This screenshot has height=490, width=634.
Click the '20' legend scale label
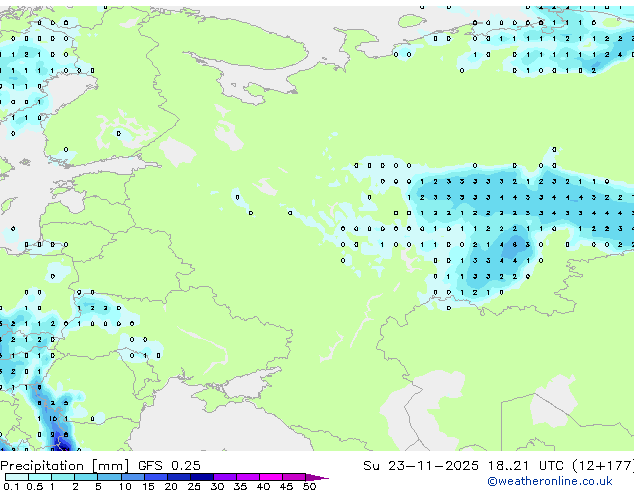click(x=171, y=486)
